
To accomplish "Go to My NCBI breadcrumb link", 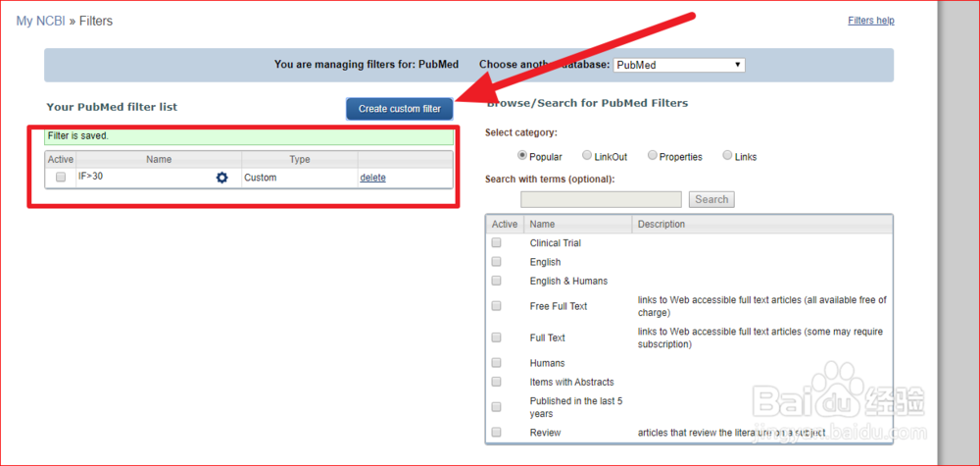I will pos(41,22).
